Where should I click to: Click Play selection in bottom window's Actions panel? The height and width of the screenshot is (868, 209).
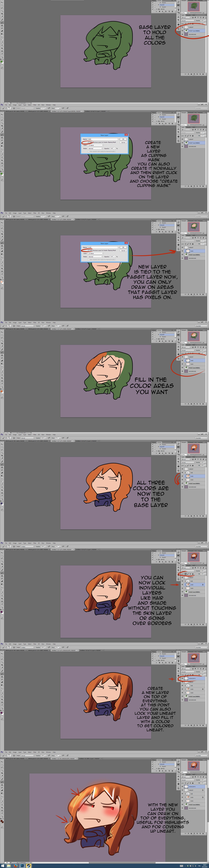pos(163,771)
